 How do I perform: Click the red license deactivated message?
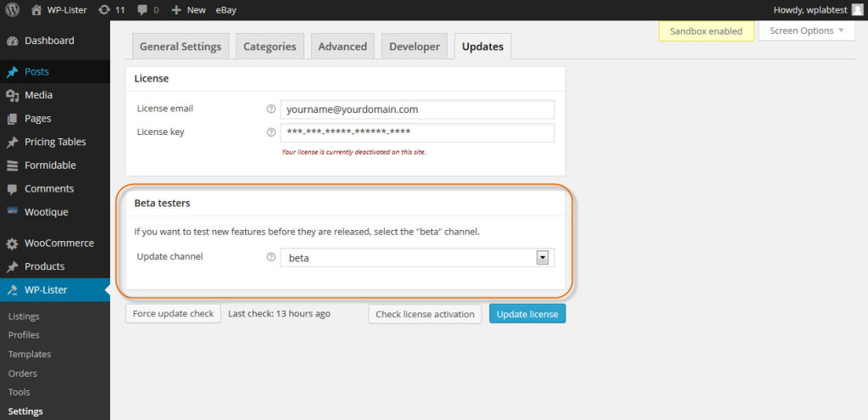353,151
